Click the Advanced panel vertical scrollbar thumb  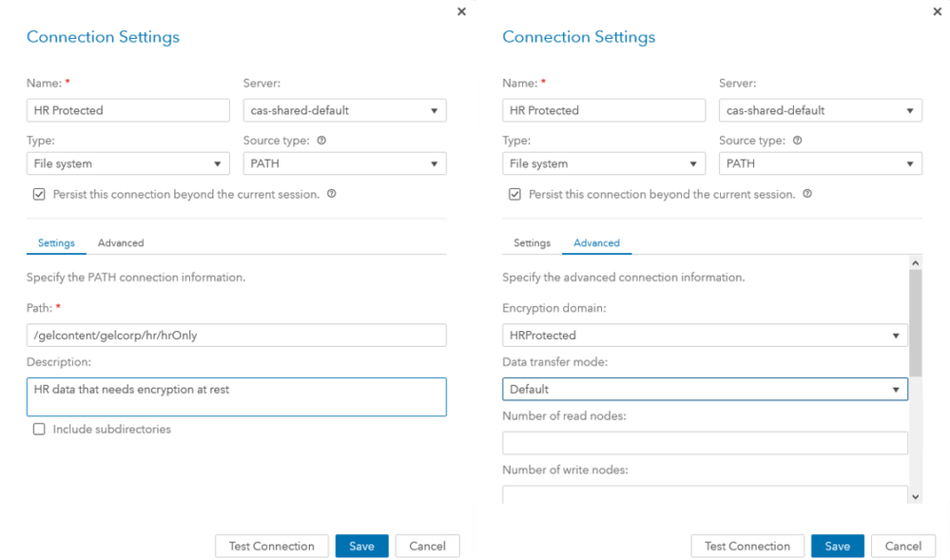(915, 323)
